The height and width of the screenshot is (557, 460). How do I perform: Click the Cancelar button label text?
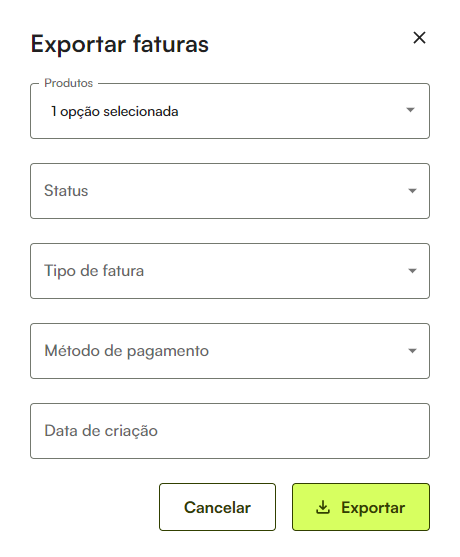pyautogui.click(x=217, y=507)
